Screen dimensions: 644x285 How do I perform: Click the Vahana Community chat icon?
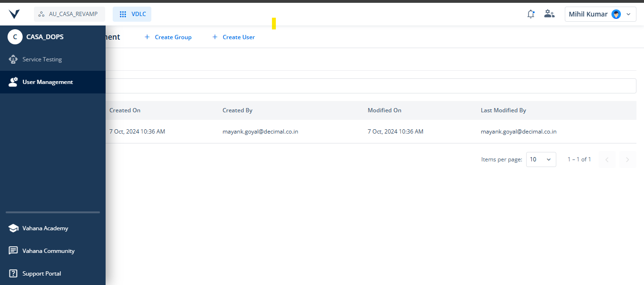(13, 251)
